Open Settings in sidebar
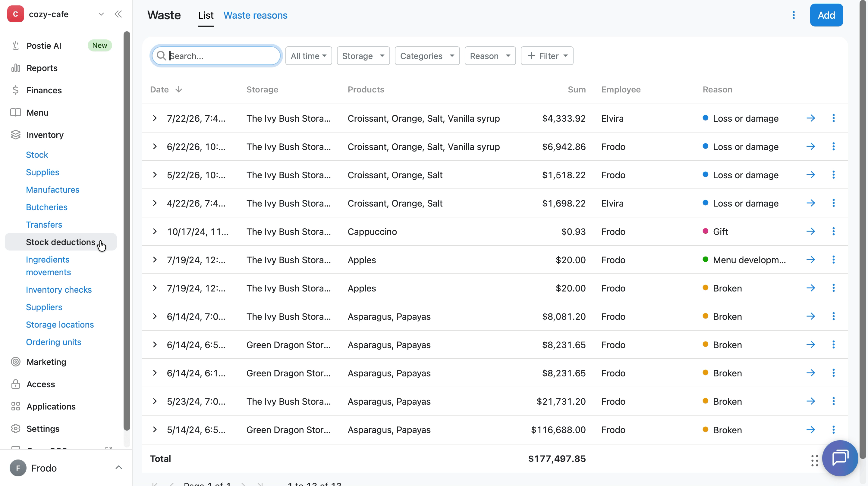 point(43,429)
